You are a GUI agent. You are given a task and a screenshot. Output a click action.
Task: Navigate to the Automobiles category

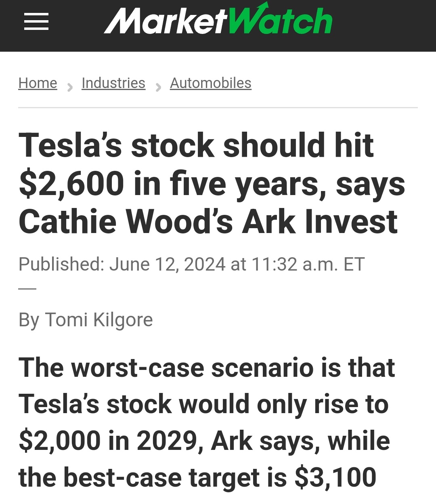click(210, 83)
